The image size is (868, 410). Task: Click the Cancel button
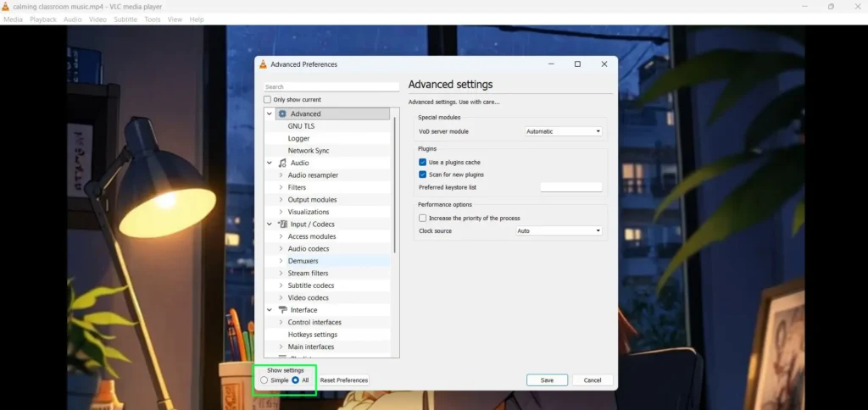[593, 380]
